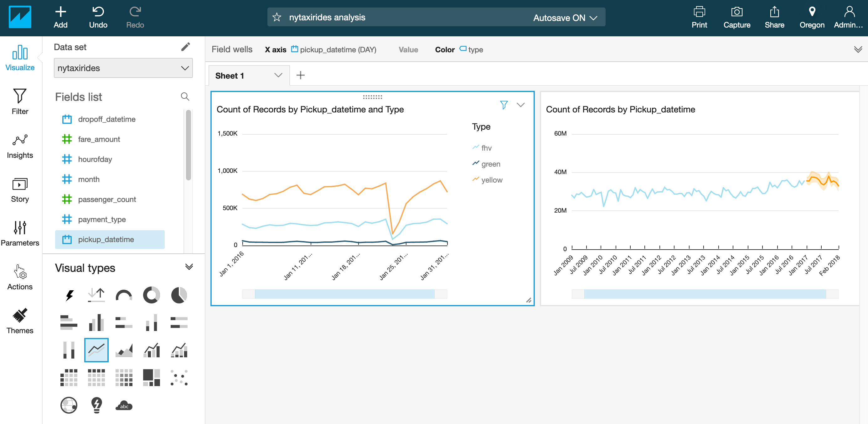868x424 pixels.
Task: Open the Share menu
Action: [774, 18]
